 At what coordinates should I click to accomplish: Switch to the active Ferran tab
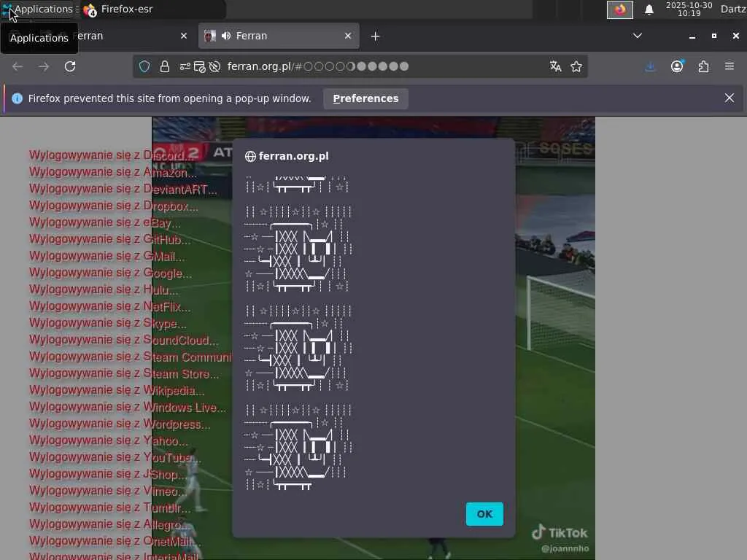pyautogui.click(x=279, y=36)
